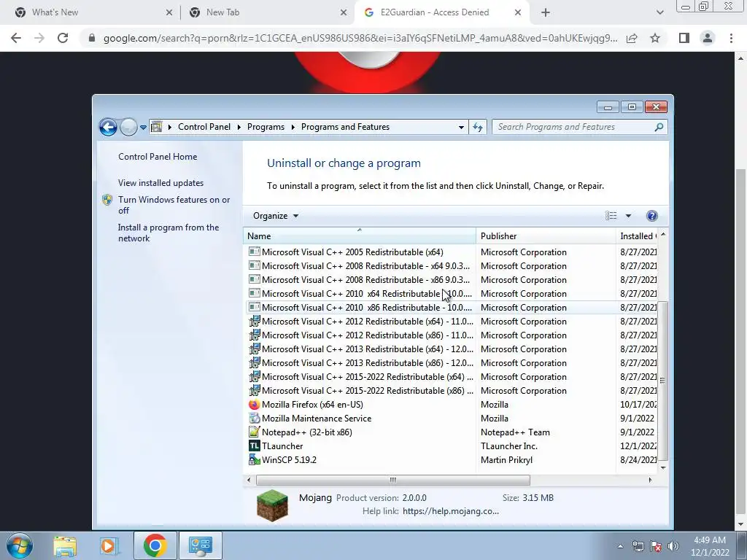The image size is (747, 560).
Task: Sort by Publisher column header
Action: coord(546,236)
